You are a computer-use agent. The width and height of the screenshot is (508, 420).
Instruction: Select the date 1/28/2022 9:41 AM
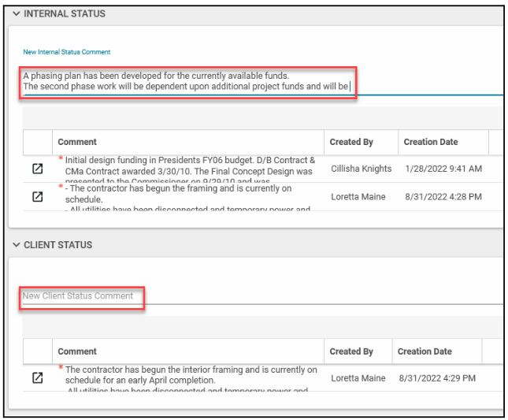[443, 169]
